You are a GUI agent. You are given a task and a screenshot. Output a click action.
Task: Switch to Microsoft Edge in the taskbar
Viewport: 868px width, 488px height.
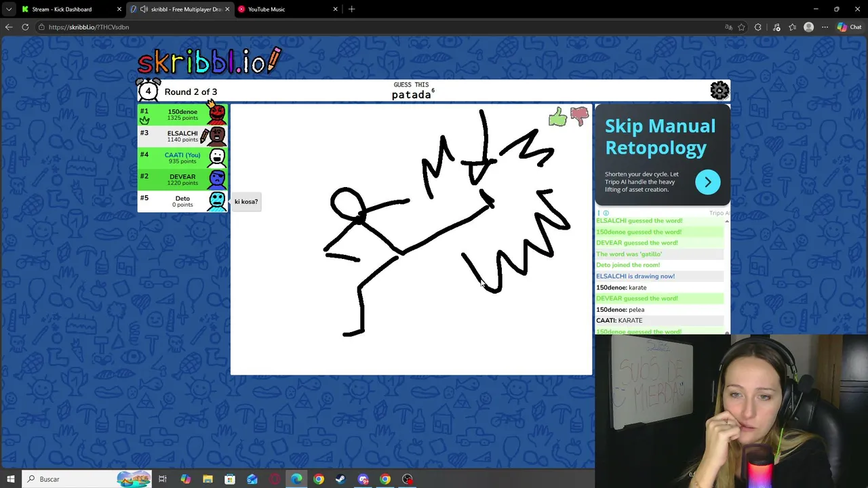click(x=296, y=479)
